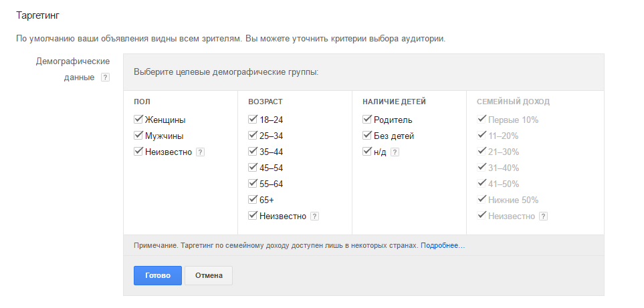Screen dimensions: 644x308
Task: Toggle the 25–34 age checkbox
Action: click(253, 136)
